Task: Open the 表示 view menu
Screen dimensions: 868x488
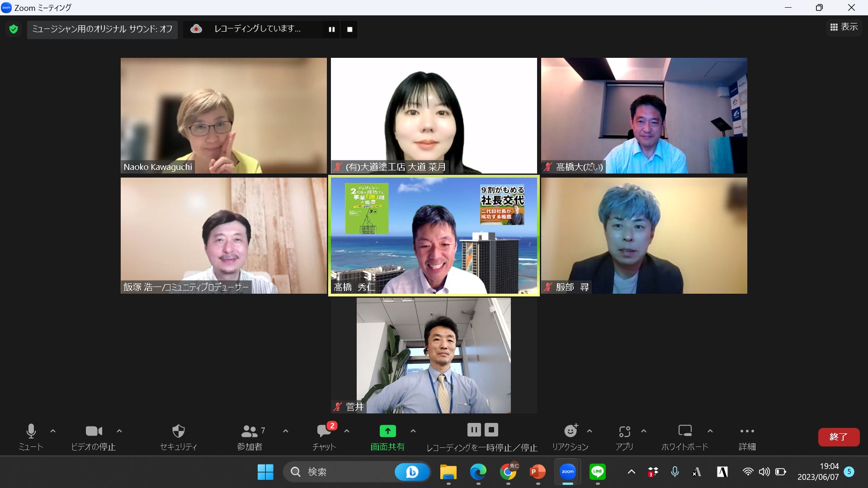Action: [x=844, y=27]
